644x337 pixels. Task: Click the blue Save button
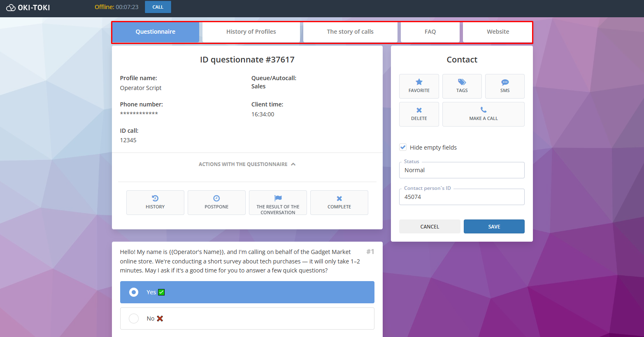494,226
